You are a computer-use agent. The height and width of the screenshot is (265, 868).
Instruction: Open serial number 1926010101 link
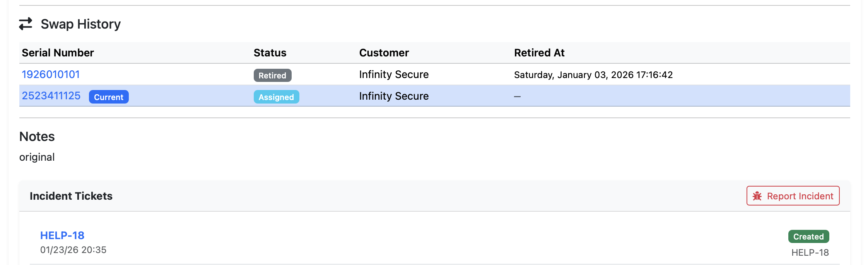51,75
